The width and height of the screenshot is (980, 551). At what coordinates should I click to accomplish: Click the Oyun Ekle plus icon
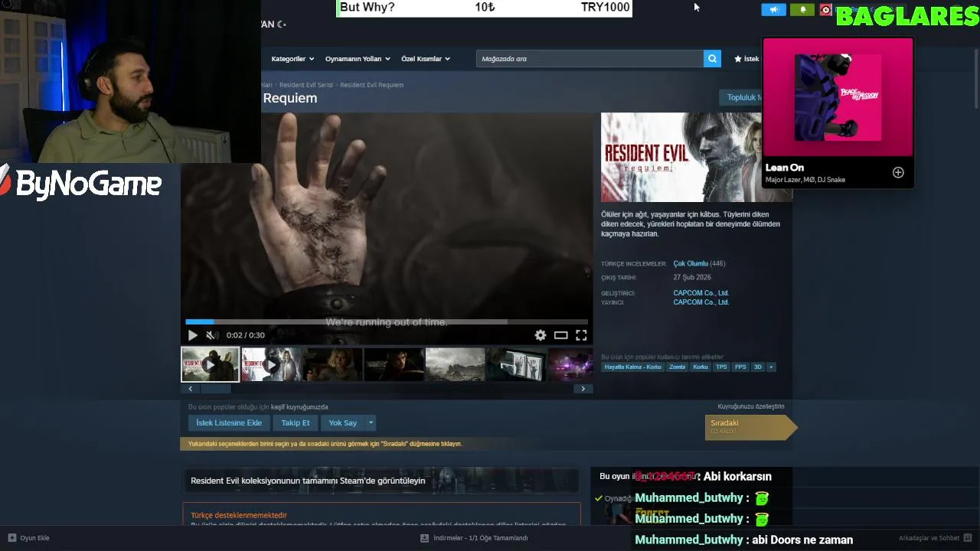[11, 538]
